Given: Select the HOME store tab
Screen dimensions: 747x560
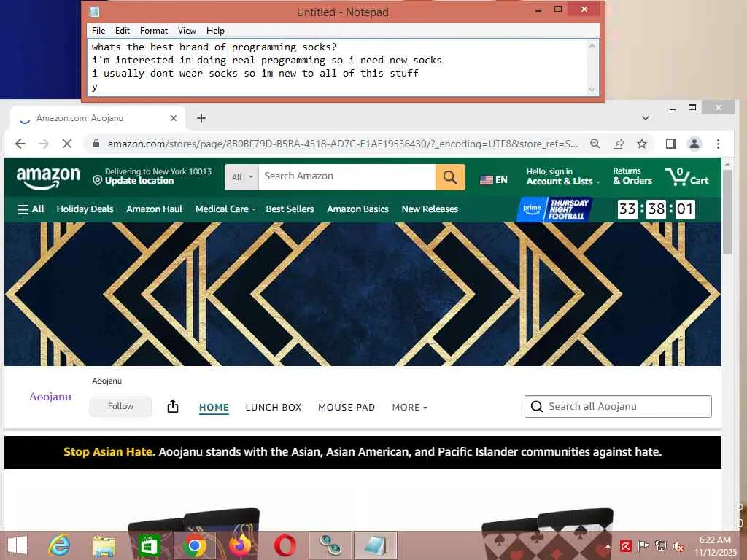Looking at the screenshot, I should [214, 408].
